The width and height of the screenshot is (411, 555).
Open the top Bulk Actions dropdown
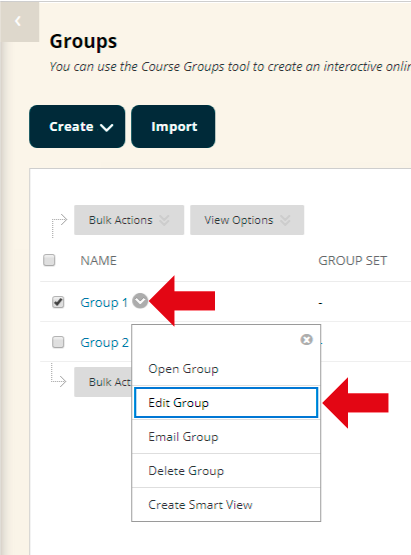[129, 220]
